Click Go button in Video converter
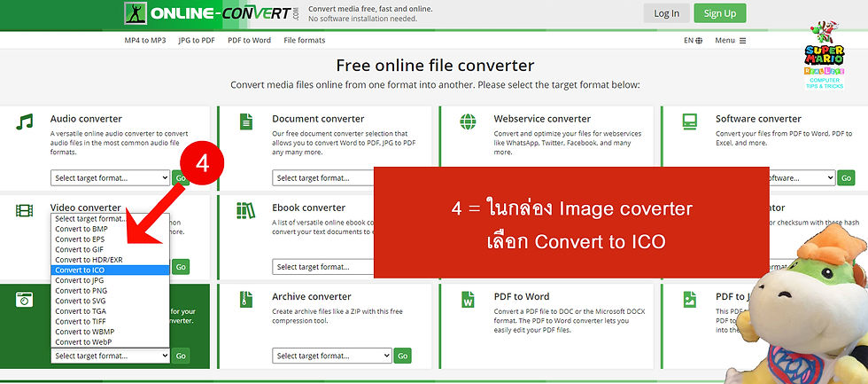The height and width of the screenshot is (384, 868). [181, 267]
